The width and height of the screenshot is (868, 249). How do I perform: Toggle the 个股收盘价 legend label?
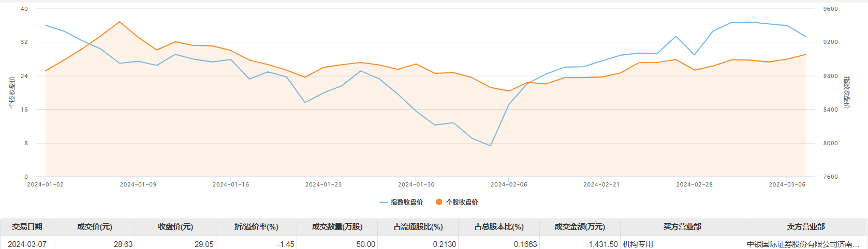462,202
